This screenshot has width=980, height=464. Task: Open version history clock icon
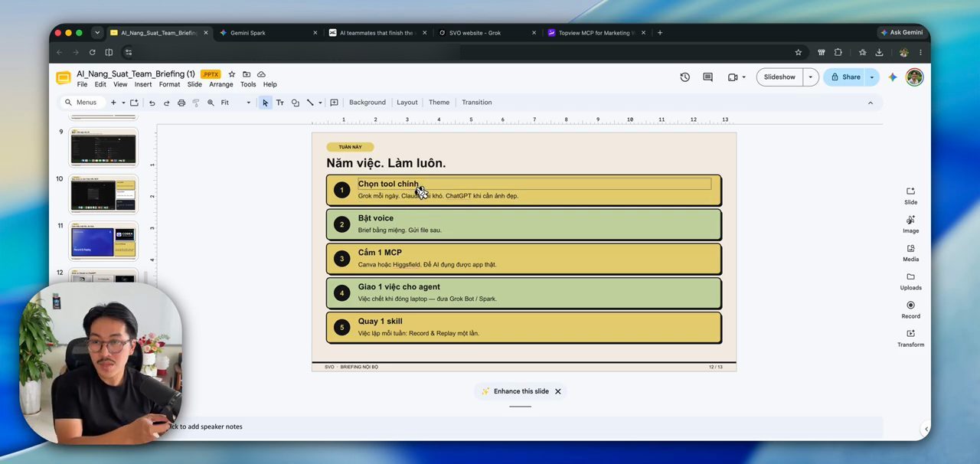[x=684, y=77]
